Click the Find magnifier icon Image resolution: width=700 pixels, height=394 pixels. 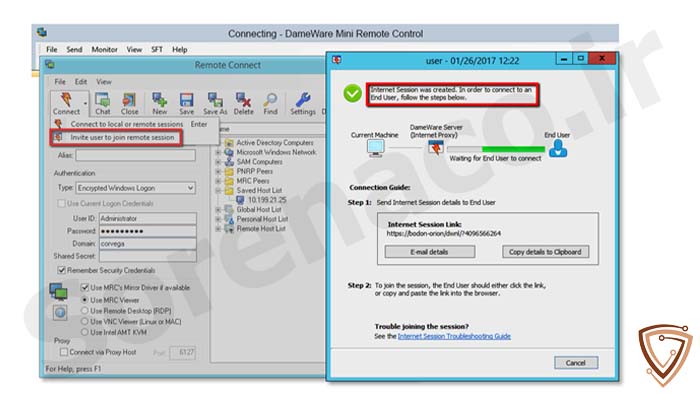pos(270,99)
